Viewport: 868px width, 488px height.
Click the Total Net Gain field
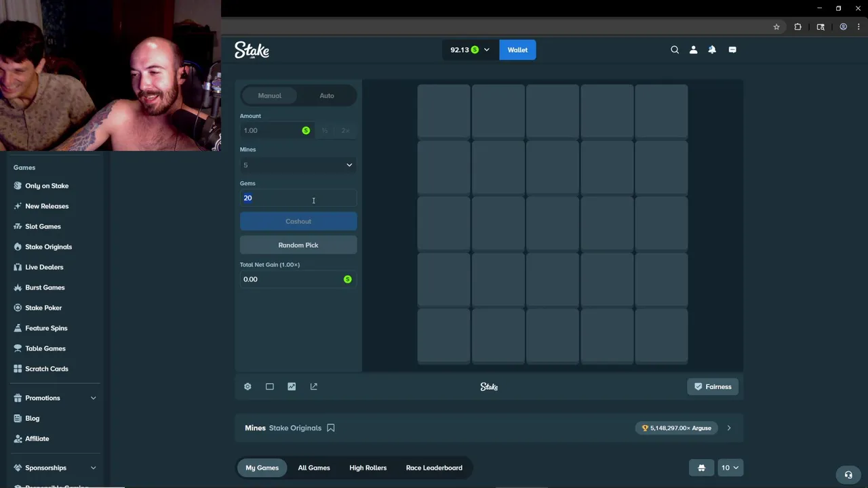[x=298, y=279]
